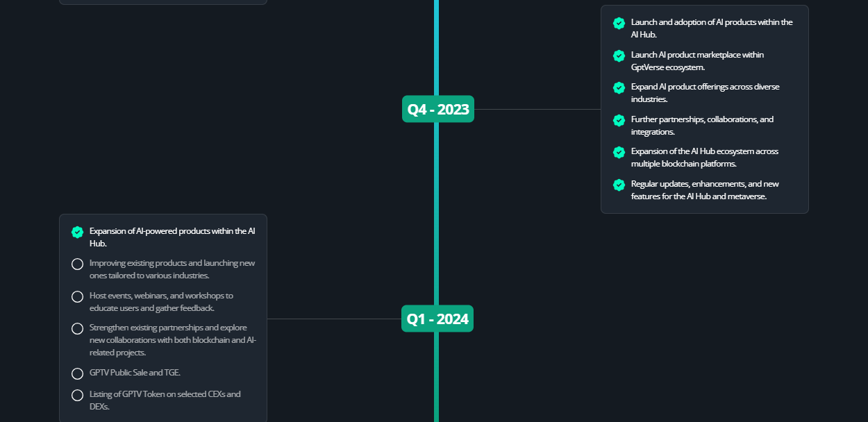Viewport: 868px width, 422px height.
Task: Click 'GPTV Public Sale and TGE.' text
Action: pos(135,373)
